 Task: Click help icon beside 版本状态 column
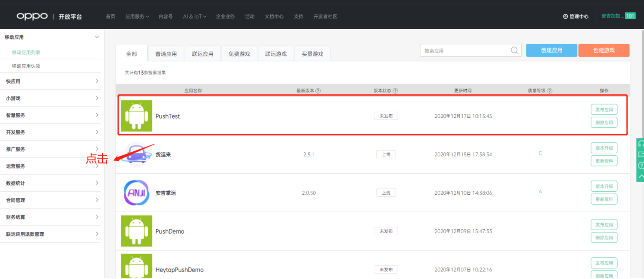click(395, 91)
